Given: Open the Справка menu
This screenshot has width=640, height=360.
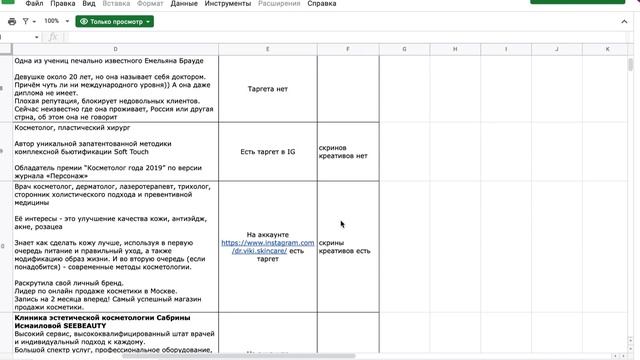Looking at the screenshot, I should 322,4.
